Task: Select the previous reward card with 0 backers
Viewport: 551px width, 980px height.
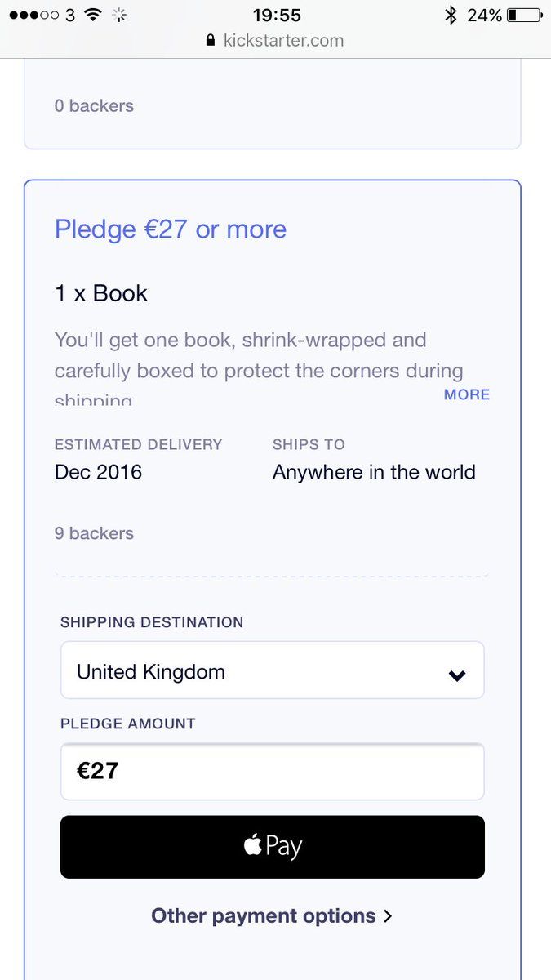Action: [x=272, y=106]
